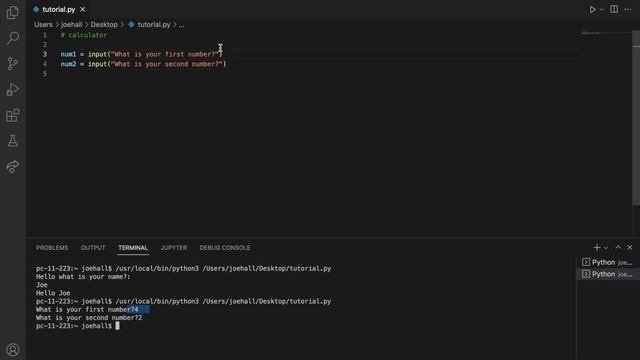Select the first Python terminal in list
This screenshot has height=360, width=640.
607,262
